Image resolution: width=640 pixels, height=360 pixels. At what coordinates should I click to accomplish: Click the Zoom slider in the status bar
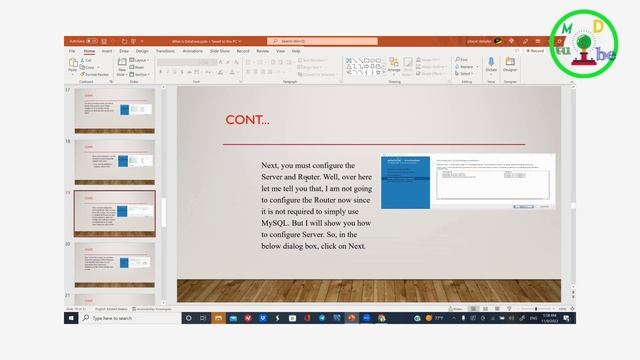[x=536, y=309]
